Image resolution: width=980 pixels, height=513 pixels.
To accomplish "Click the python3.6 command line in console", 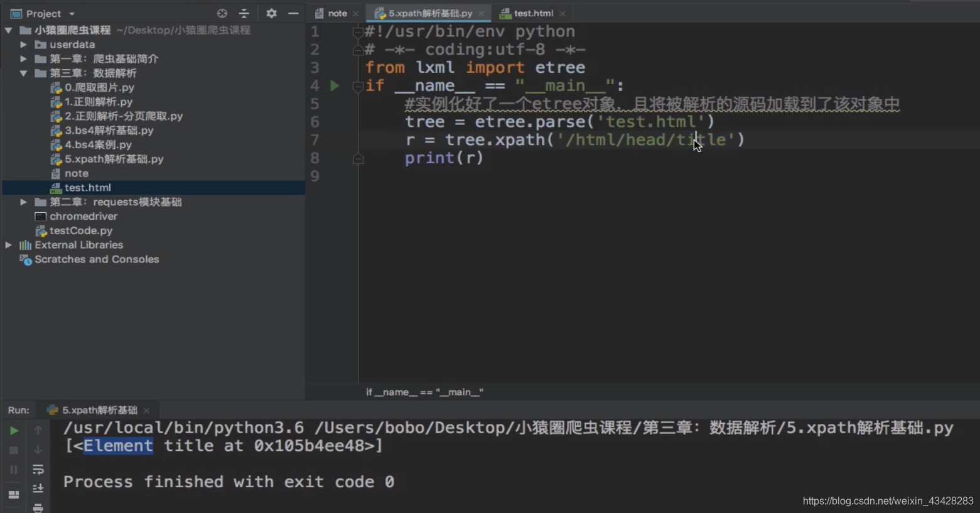I will click(509, 428).
